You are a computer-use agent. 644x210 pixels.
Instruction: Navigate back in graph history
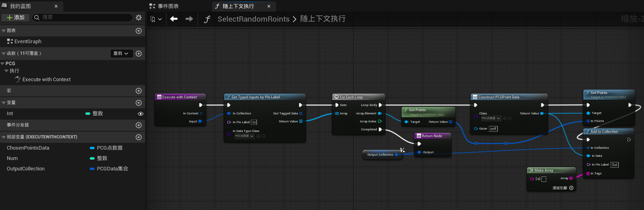[x=174, y=19]
